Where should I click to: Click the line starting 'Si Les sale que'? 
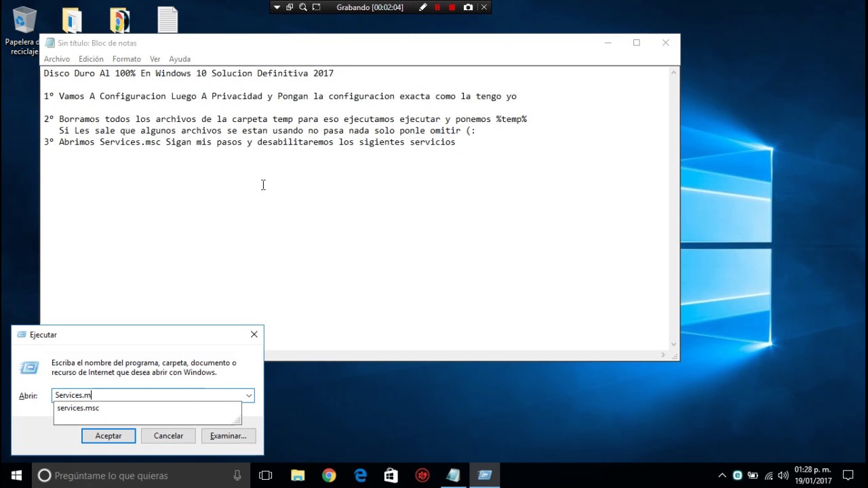[x=267, y=131]
